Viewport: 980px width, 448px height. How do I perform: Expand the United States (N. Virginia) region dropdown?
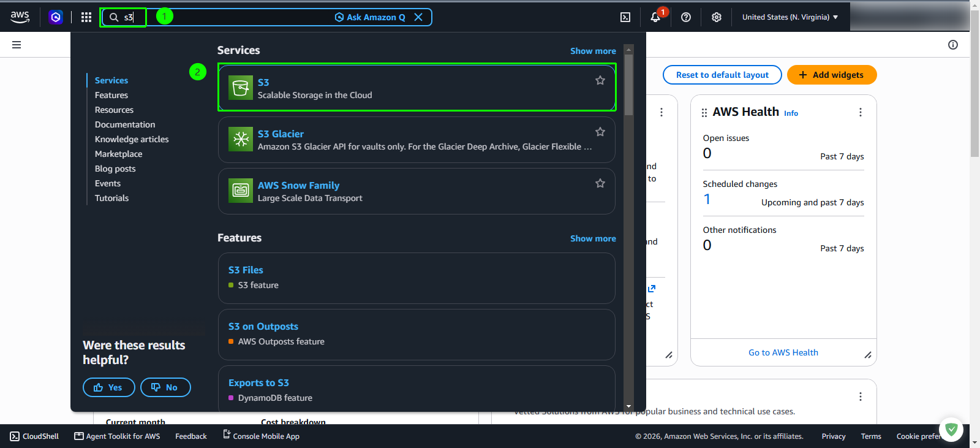pyautogui.click(x=790, y=17)
